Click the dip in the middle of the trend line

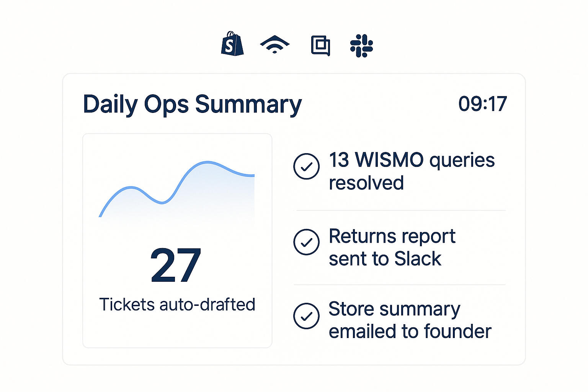tap(162, 203)
